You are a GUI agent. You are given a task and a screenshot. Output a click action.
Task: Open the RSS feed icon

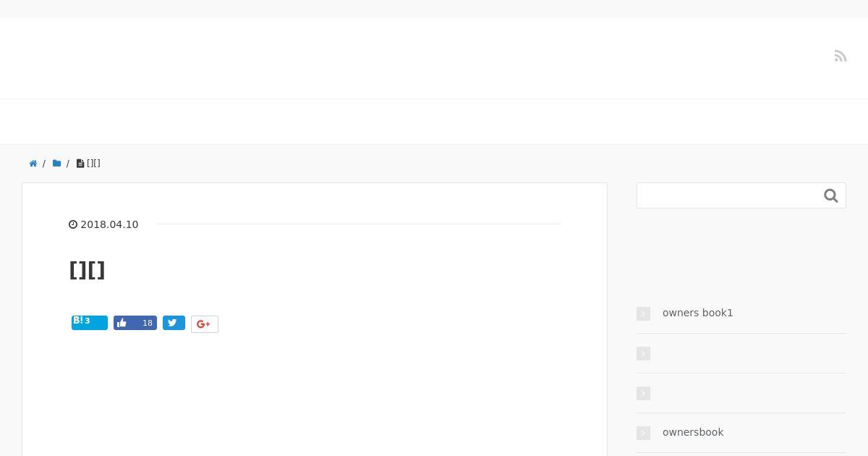pyautogui.click(x=841, y=56)
